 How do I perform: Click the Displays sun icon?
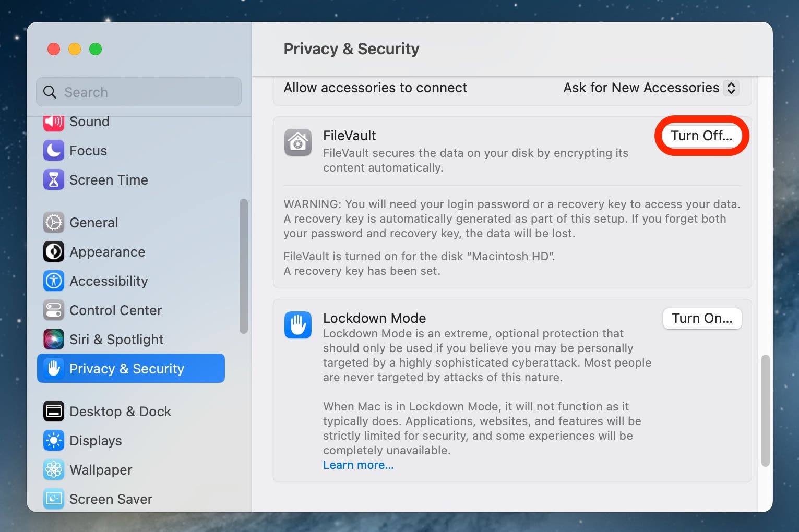click(x=54, y=441)
